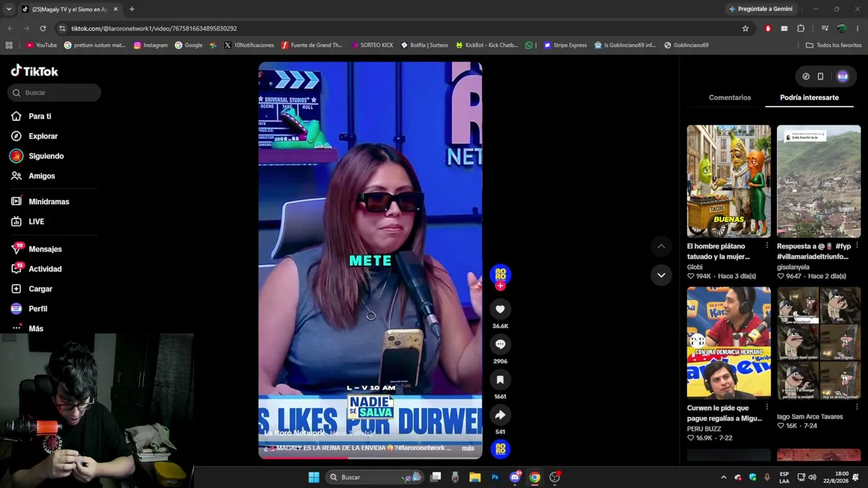Open Photoshop from the taskbar
Viewport: 868px width, 488px height.
click(495, 477)
